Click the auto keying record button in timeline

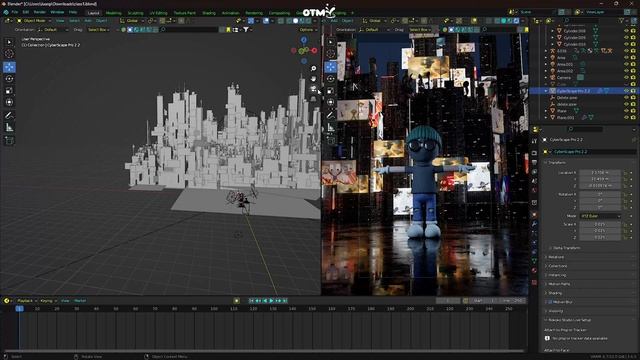pos(236,301)
